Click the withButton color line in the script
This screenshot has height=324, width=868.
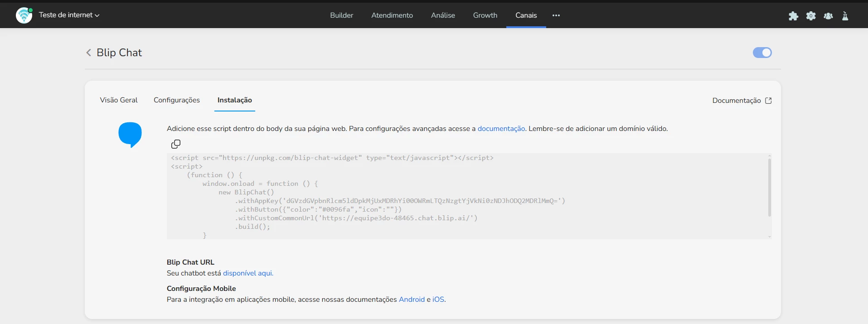318,209
